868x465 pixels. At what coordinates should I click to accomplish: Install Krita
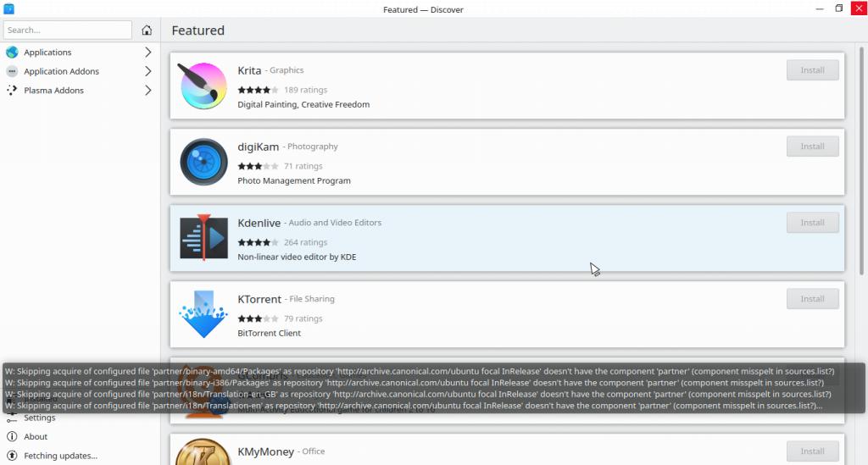click(812, 70)
